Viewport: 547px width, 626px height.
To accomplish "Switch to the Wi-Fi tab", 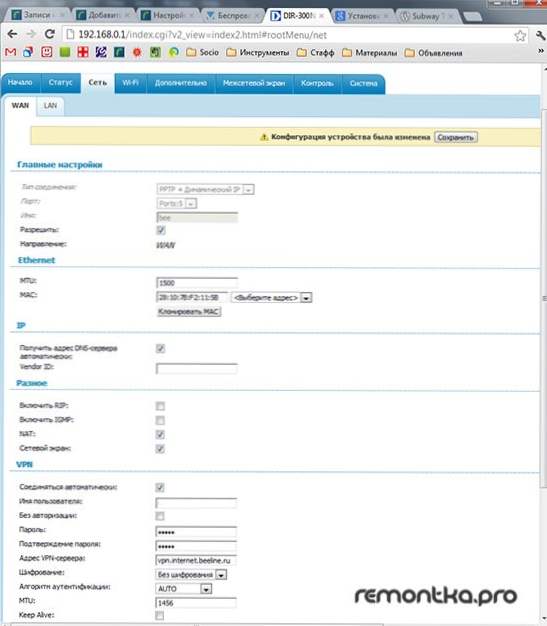I will click(131, 83).
